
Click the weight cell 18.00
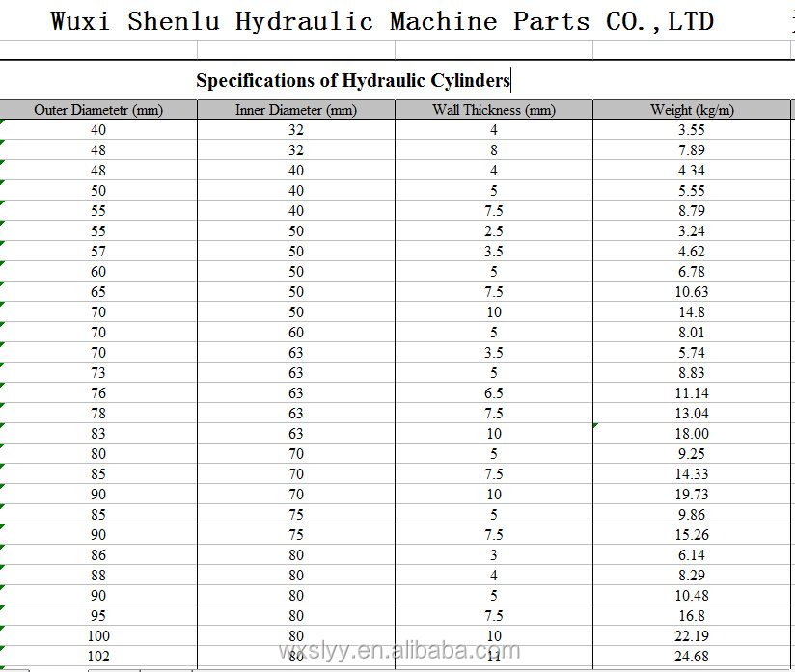click(692, 434)
